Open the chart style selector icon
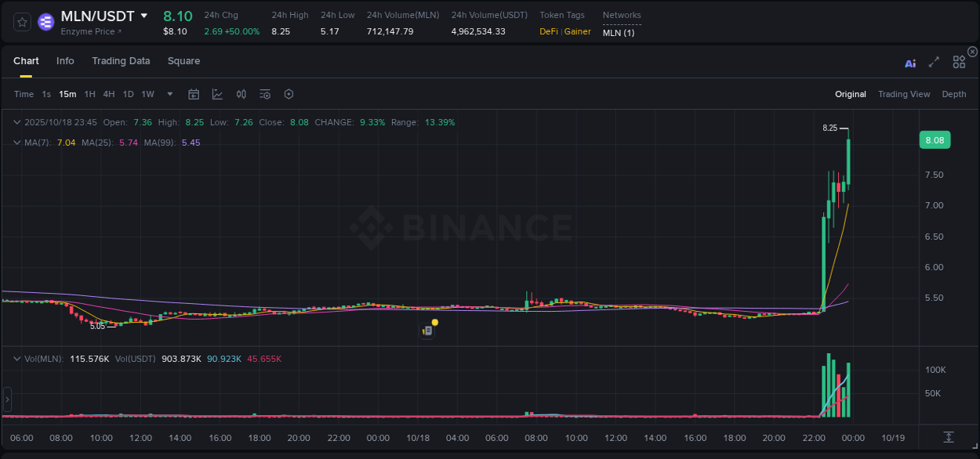The image size is (980, 459). [216, 93]
